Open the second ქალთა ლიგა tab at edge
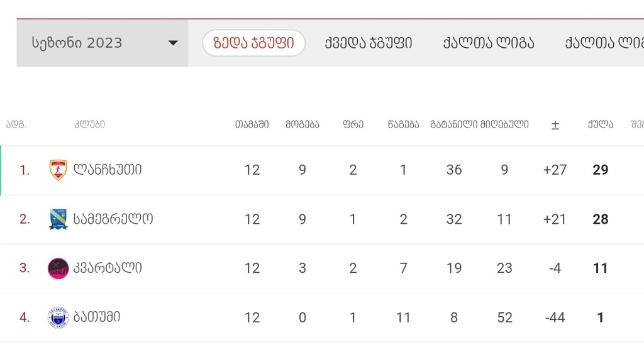The height and width of the screenshot is (362, 644). [604, 43]
